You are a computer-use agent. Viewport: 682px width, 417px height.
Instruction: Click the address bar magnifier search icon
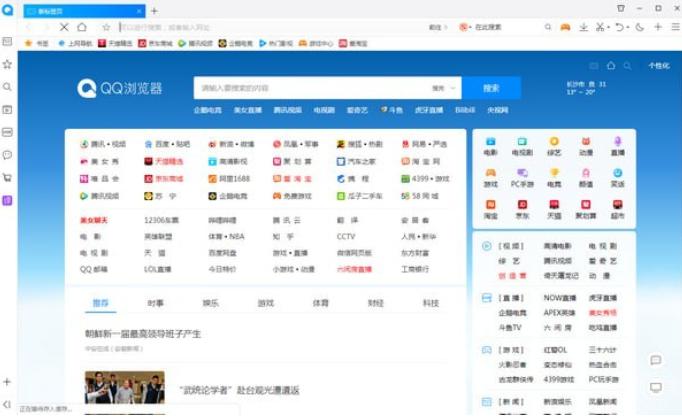(548, 27)
